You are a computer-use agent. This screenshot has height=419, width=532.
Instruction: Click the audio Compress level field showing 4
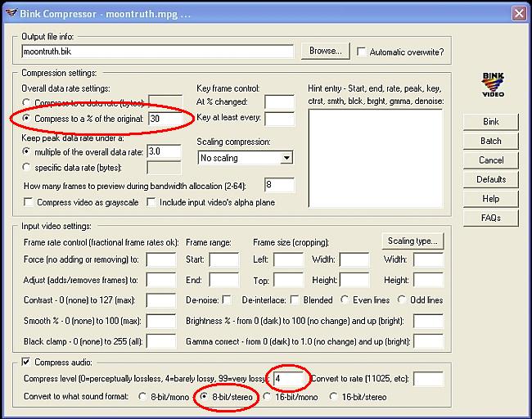(288, 379)
